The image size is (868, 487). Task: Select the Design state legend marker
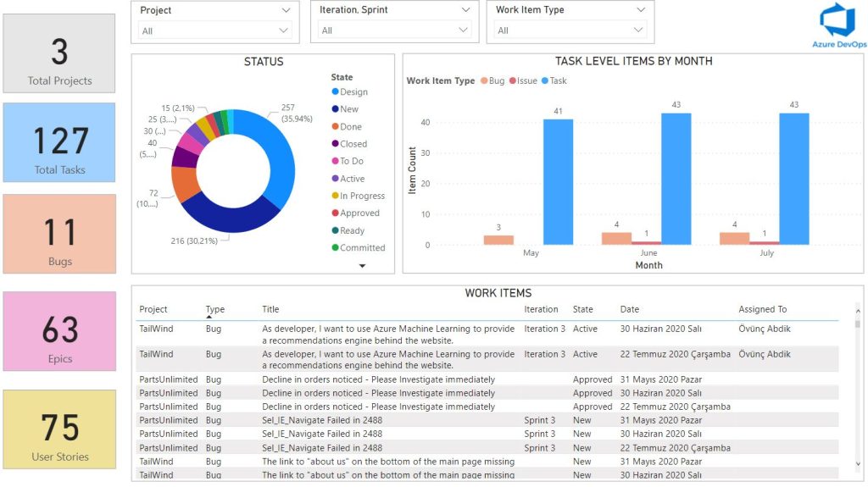(335, 92)
